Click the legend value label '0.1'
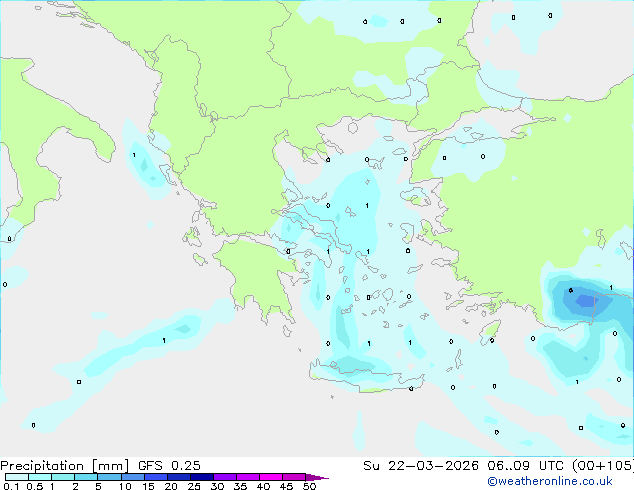The height and width of the screenshot is (490, 634). point(11,486)
